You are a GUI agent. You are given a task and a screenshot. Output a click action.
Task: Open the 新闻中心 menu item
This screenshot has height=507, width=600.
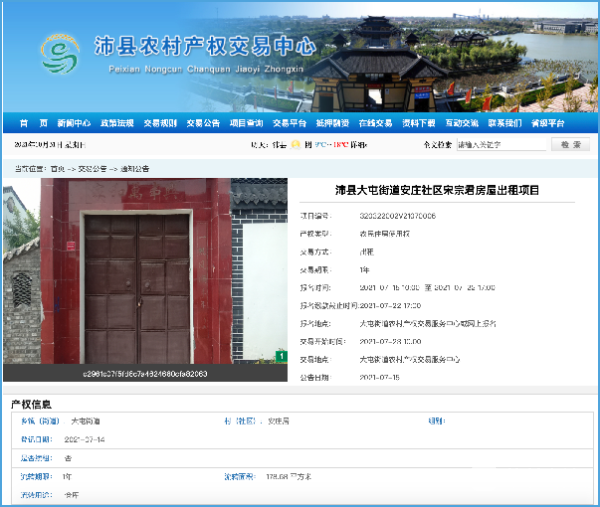click(x=74, y=123)
